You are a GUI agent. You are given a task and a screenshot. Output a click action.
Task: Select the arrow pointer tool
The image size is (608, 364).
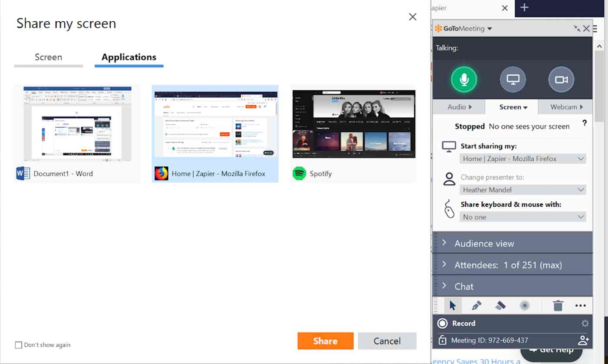(452, 305)
